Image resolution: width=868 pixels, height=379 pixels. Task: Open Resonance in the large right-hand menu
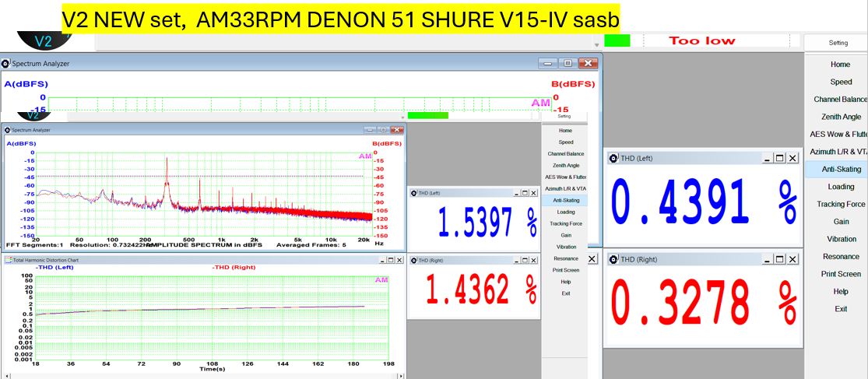(840, 257)
